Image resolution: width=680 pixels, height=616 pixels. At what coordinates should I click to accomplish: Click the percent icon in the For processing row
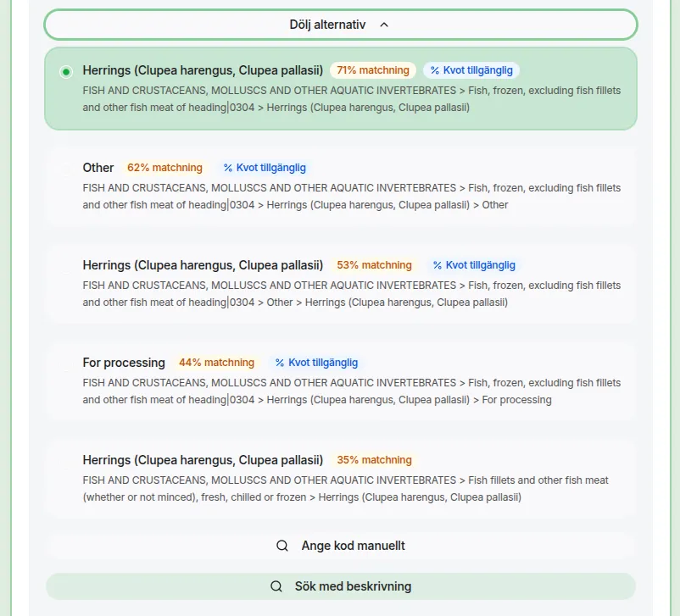click(x=280, y=363)
